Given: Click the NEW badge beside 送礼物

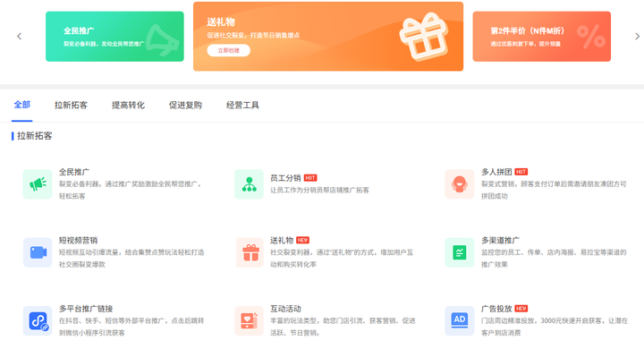Looking at the screenshot, I should (x=302, y=240).
